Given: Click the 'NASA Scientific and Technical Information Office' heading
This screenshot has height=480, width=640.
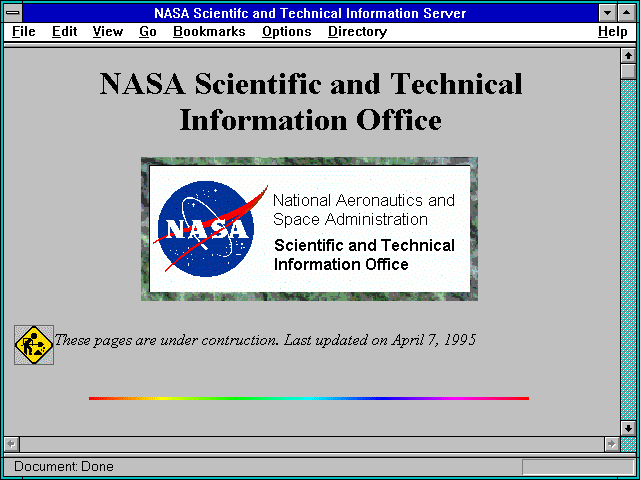Looking at the screenshot, I should pyautogui.click(x=311, y=101).
